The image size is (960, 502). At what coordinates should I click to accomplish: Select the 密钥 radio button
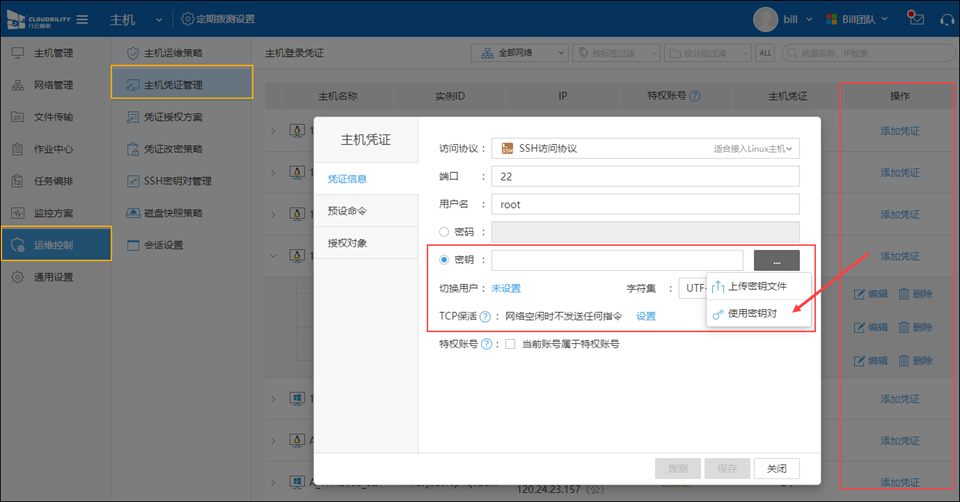click(x=445, y=260)
